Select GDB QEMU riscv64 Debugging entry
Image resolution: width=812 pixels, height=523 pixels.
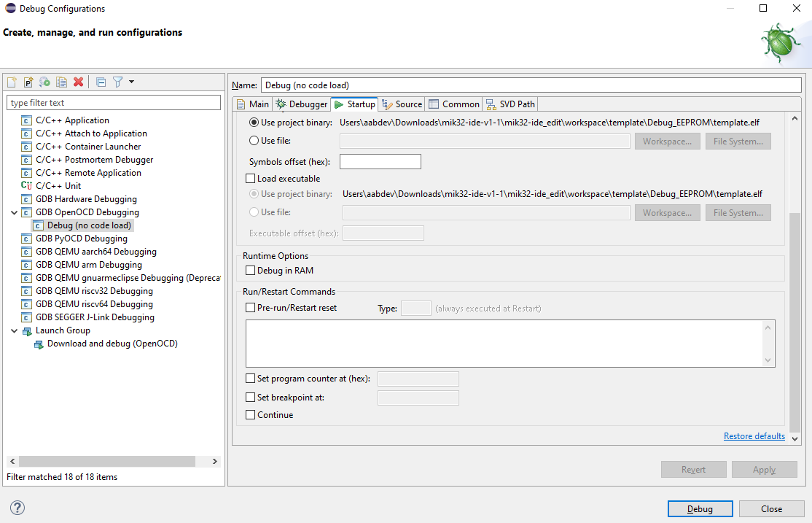94,304
